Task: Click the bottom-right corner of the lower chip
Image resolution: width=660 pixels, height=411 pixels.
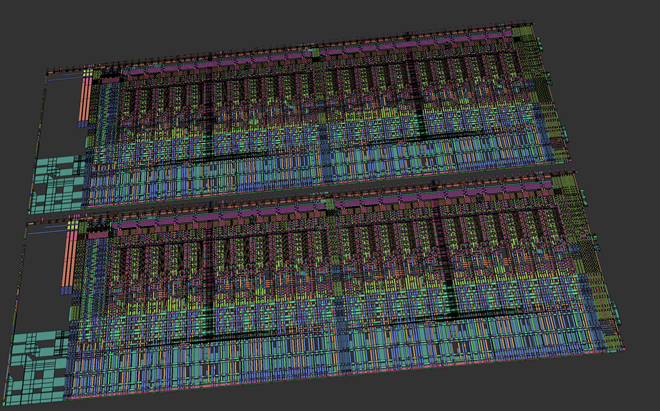Action: click(629, 350)
